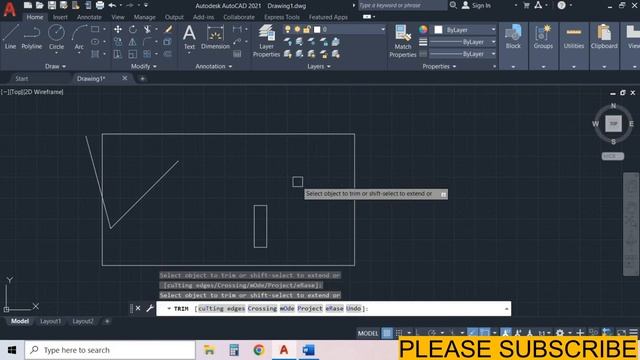
Task: Open Layer Properties manager
Action: 266,40
